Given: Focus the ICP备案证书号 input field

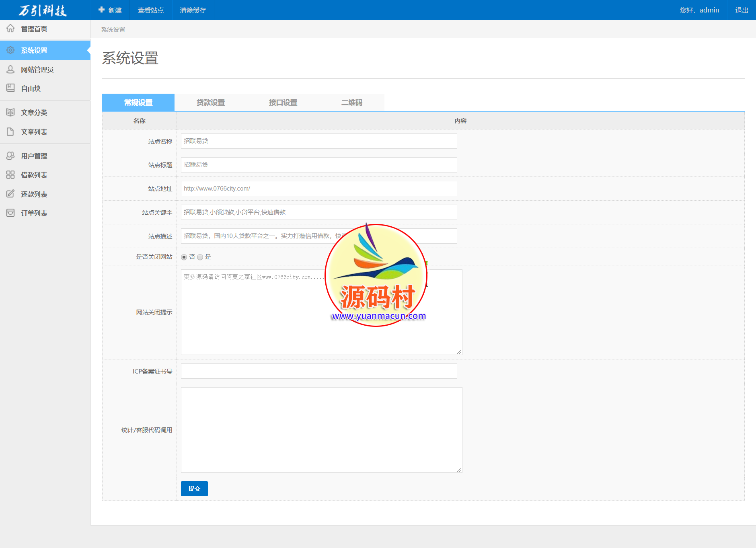Looking at the screenshot, I should click(319, 371).
